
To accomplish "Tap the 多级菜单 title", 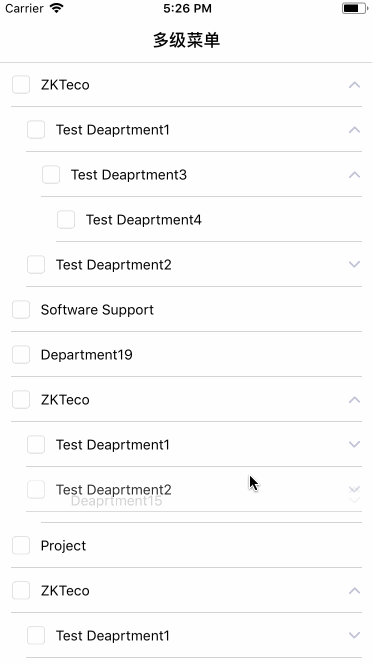I will click(x=186, y=40).
